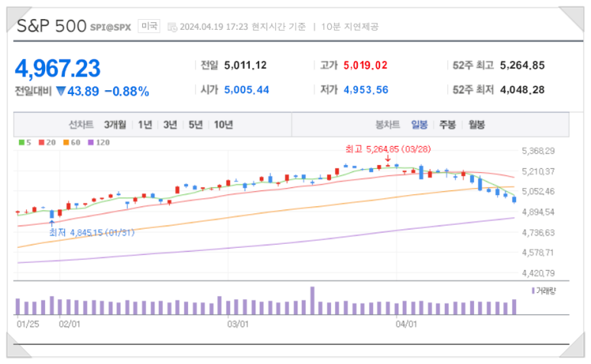Click the 최고 5,264.85 (03/28) annotation
Image resolution: width=591 pixels, height=364 pixels.
[x=388, y=149]
